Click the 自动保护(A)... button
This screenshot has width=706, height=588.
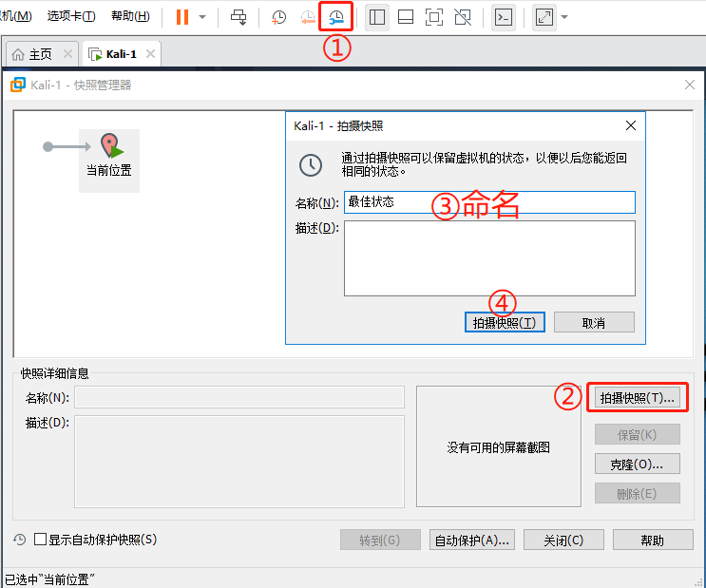pos(472,540)
